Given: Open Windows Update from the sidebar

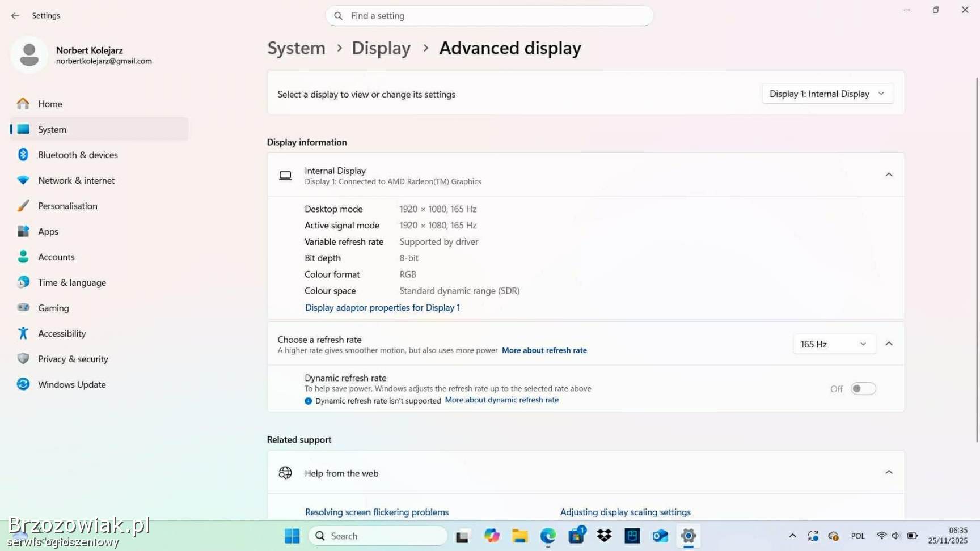Looking at the screenshot, I should pyautogui.click(x=71, y=384).
